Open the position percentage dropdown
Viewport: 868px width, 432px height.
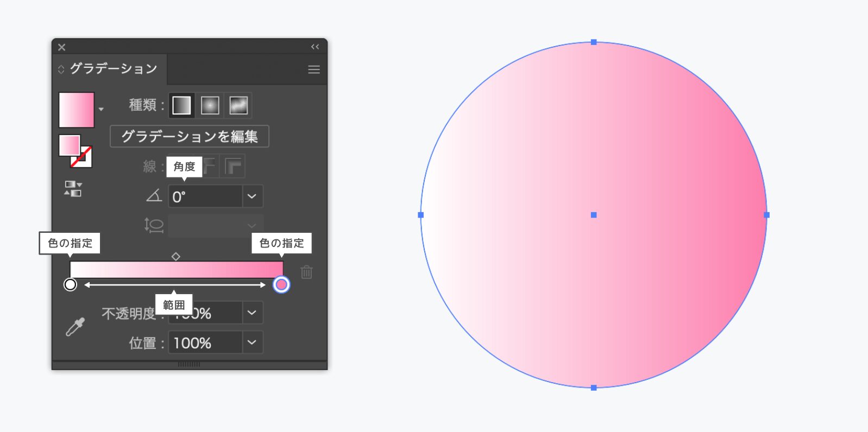point(252,342)
